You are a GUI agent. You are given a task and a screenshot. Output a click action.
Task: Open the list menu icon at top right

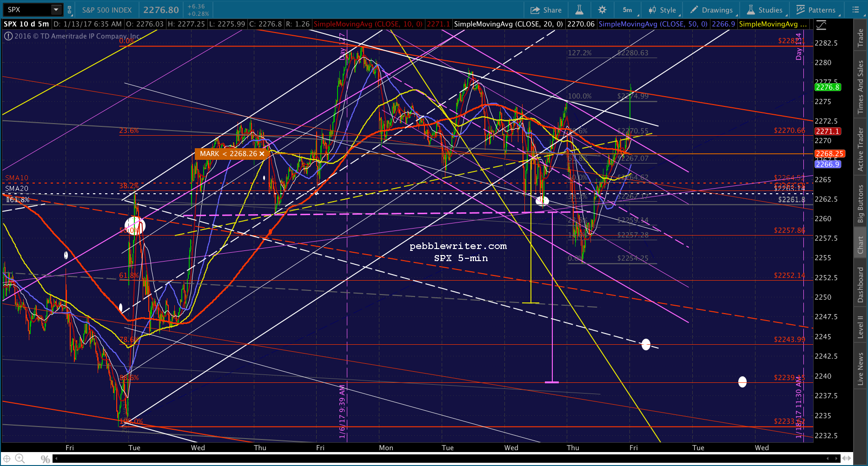(x=855, y=10)
